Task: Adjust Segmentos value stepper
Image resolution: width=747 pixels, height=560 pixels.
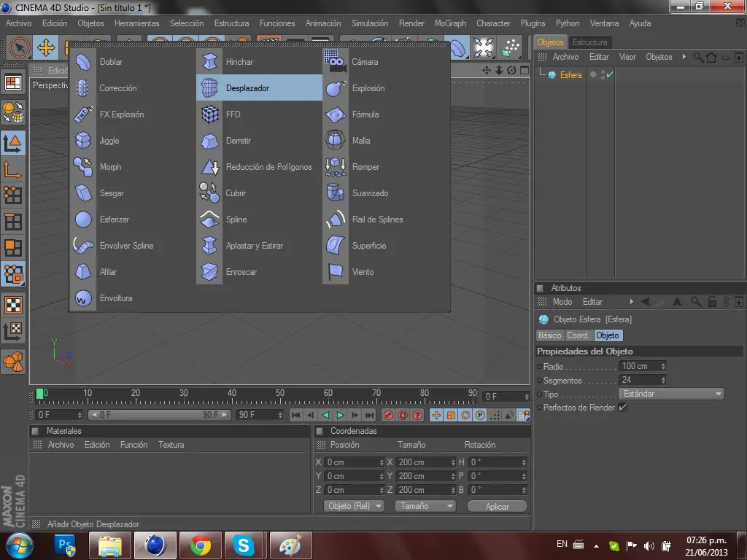Action: pyautogui.click(x=663, y=380)
